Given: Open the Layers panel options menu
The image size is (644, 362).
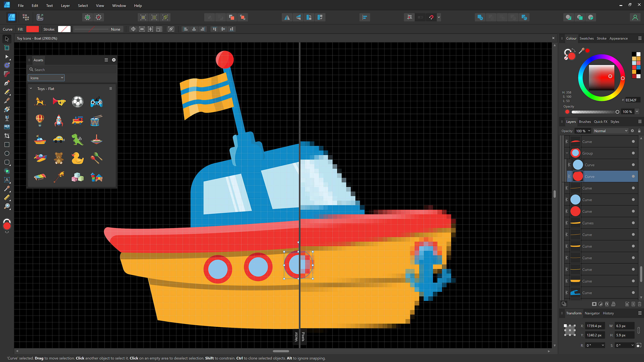Looking at the screenshot, I should (x=640, y=122).
